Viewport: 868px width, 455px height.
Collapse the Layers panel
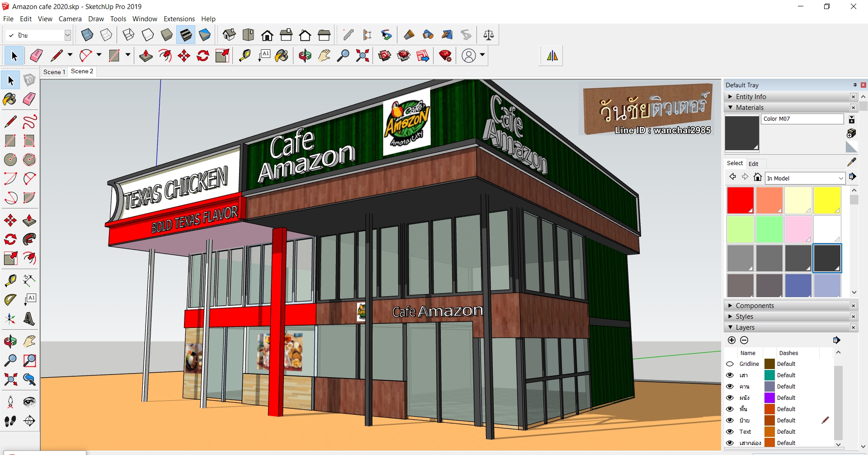(730, 327)
